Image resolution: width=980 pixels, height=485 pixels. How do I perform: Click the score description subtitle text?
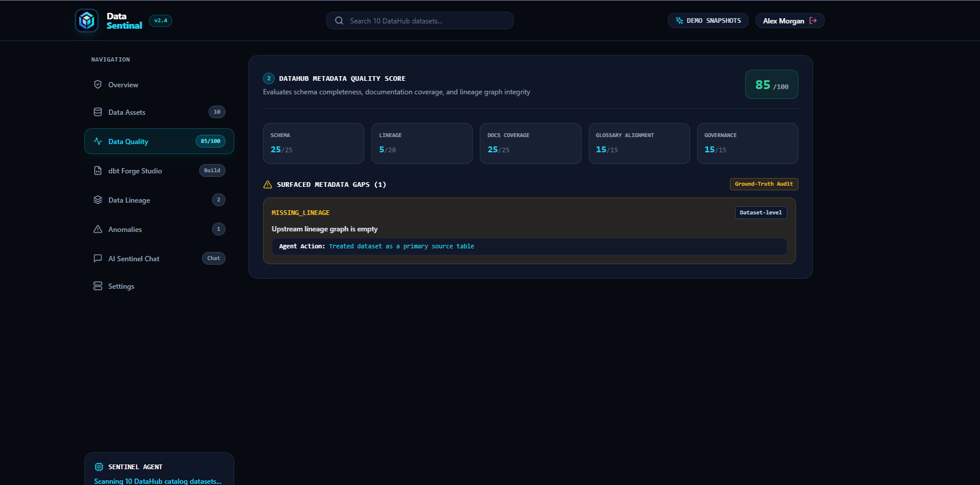pyautogui.click(x=397, y=92)
